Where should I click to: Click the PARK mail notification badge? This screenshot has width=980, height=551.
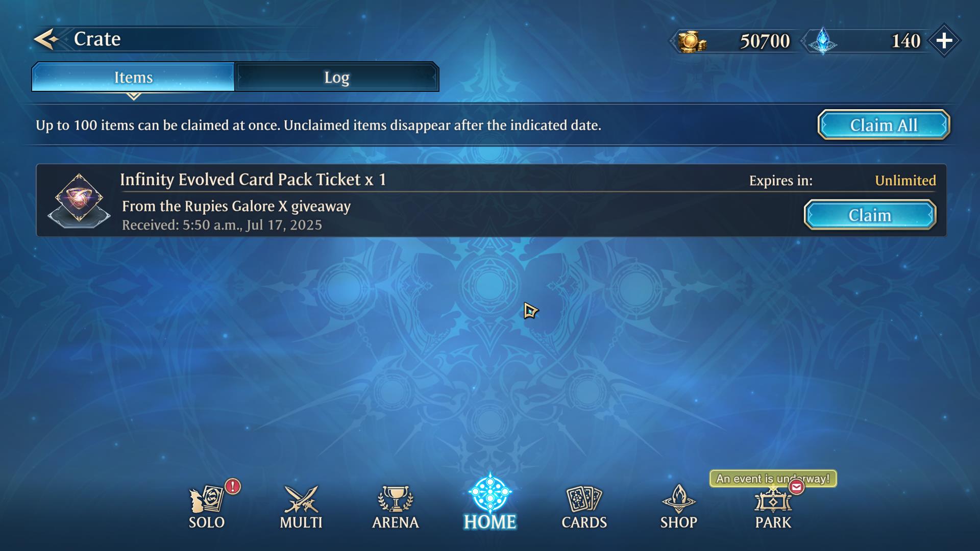[796, 487]
